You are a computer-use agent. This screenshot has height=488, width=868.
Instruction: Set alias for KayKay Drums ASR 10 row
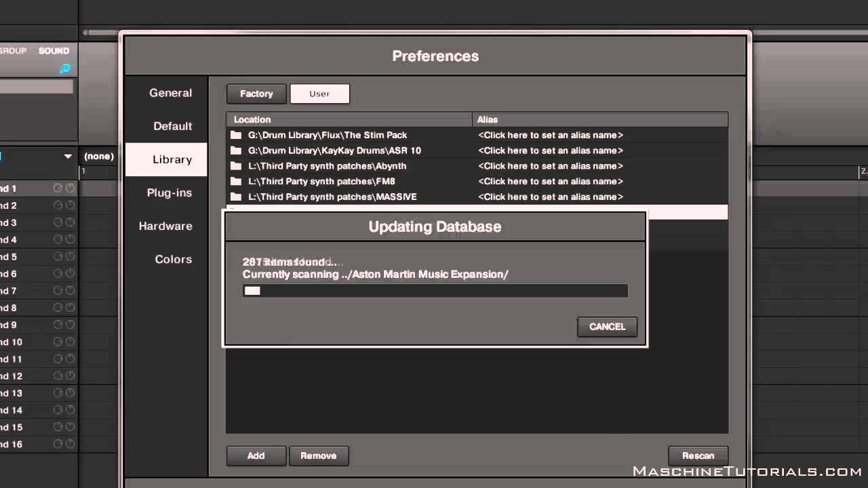[551, 150]
